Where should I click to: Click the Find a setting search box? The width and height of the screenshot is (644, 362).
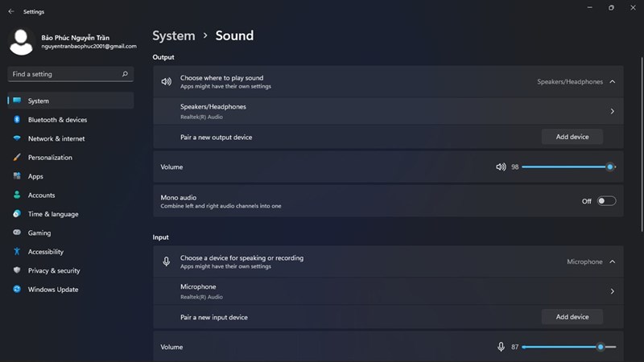tap(64, 74)
